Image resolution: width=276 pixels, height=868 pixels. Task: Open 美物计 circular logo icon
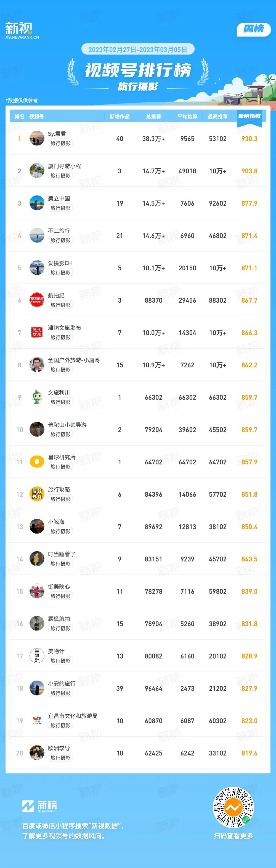click(x=37, y=656)
